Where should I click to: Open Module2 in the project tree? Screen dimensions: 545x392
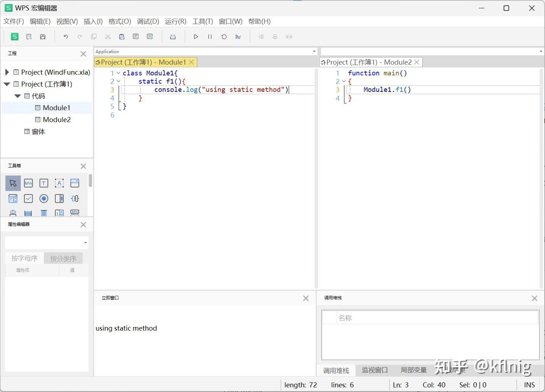[56, 119]
